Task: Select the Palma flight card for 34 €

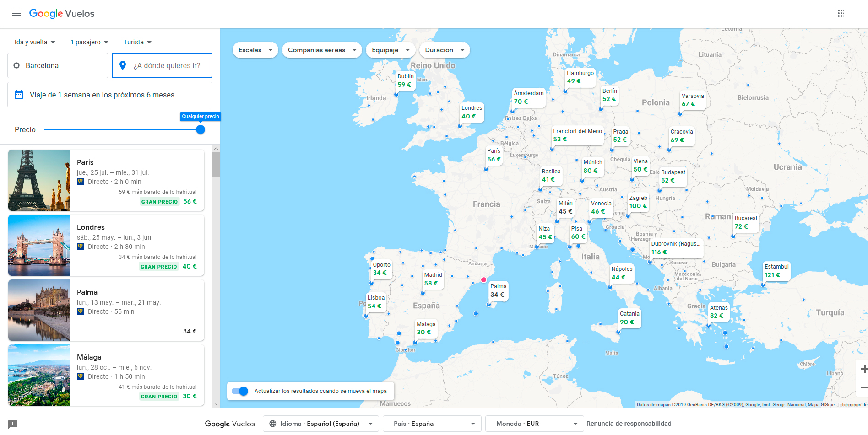Action: tap(106, 310)
